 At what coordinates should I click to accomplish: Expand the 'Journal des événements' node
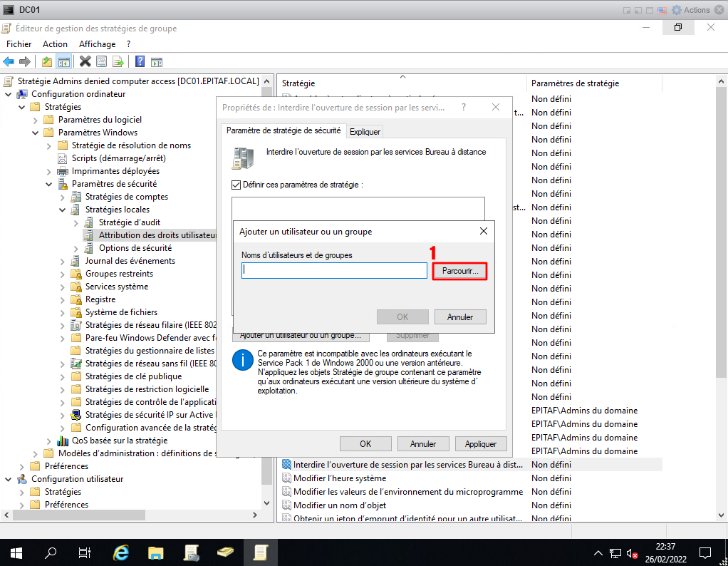tap(63, 261)
